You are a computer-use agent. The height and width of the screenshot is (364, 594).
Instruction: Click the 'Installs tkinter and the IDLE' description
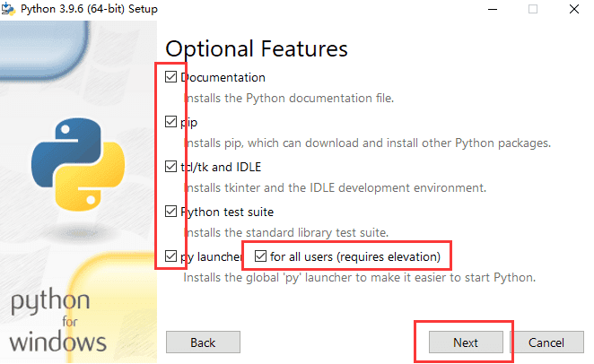coord(335,187)
